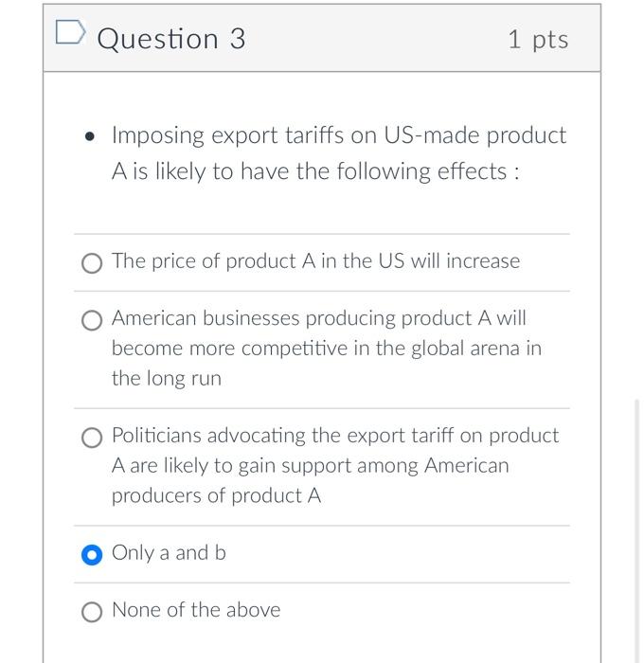The image size is (644, 663).
Task: Flag Question 3 using the flag icon
Action: pos(70,38)
